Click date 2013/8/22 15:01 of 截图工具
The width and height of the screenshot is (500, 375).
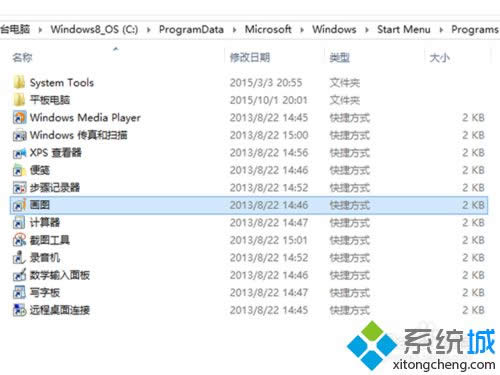(x=269, y=240)
